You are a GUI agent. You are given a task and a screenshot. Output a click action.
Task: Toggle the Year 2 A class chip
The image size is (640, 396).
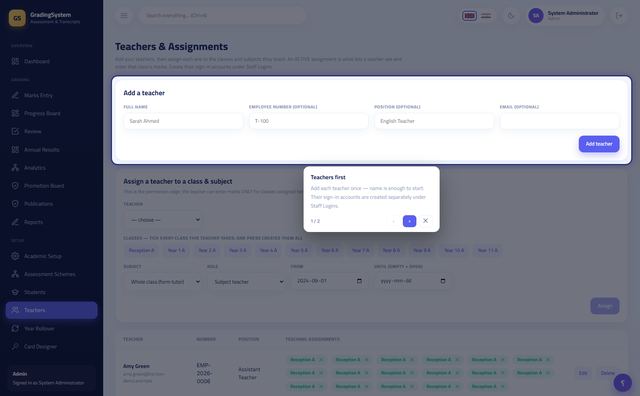coord(207,250)
